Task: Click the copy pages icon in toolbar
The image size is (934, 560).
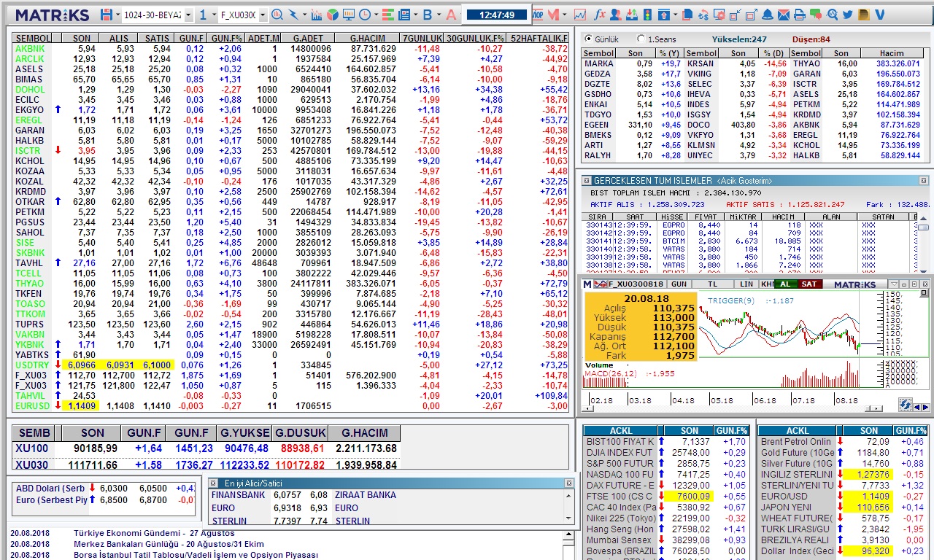Action: [687, 15]
